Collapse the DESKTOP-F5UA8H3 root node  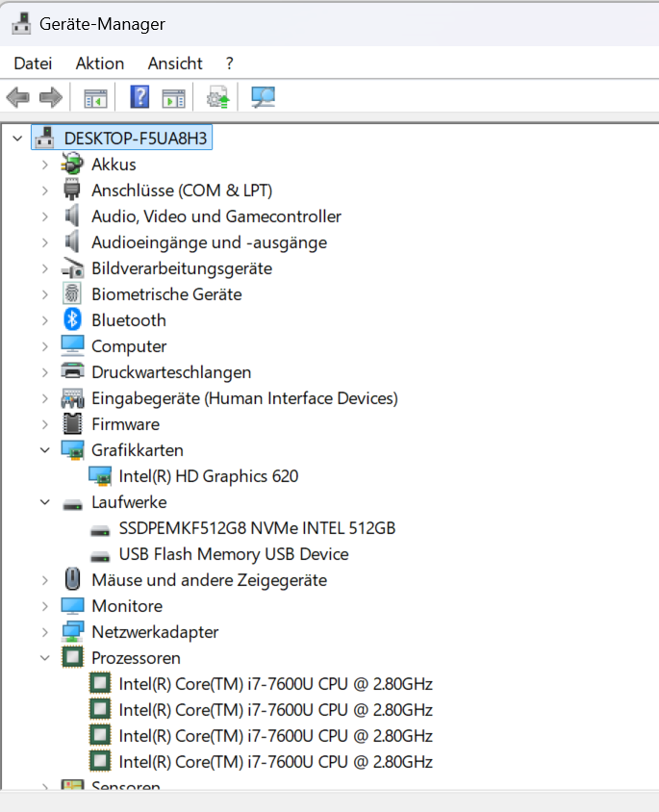tap(17, 139)
